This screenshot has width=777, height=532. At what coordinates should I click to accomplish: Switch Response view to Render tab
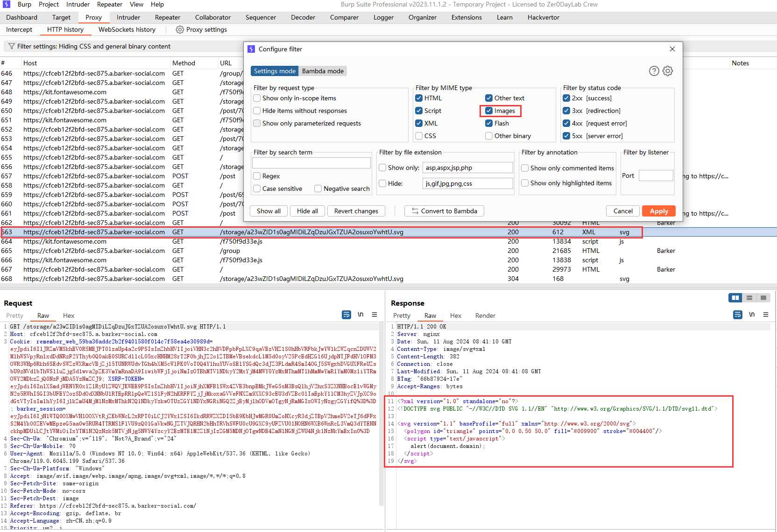485,315
